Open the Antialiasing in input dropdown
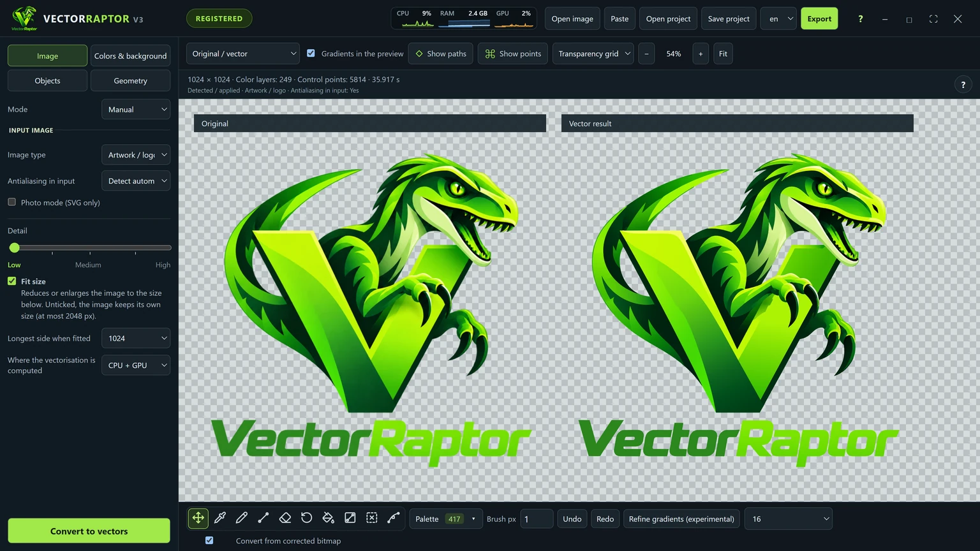The height and width of the screenshot is (551, 980). pos(136,180)
